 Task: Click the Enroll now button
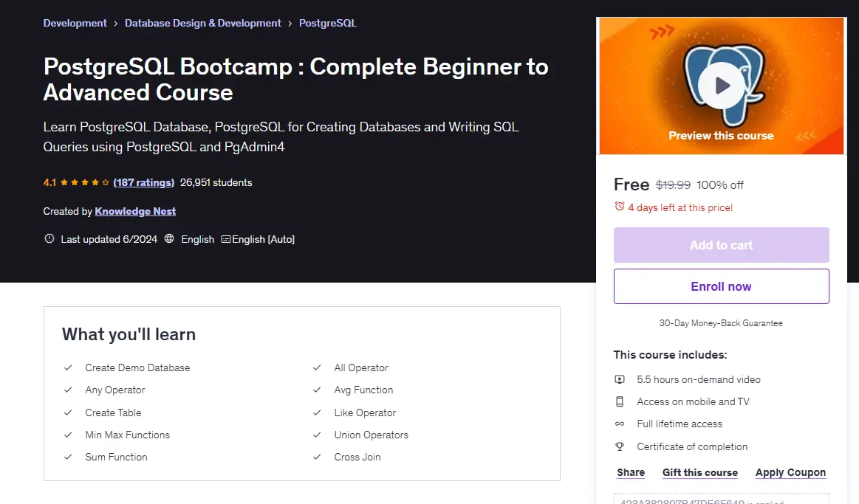722,286
